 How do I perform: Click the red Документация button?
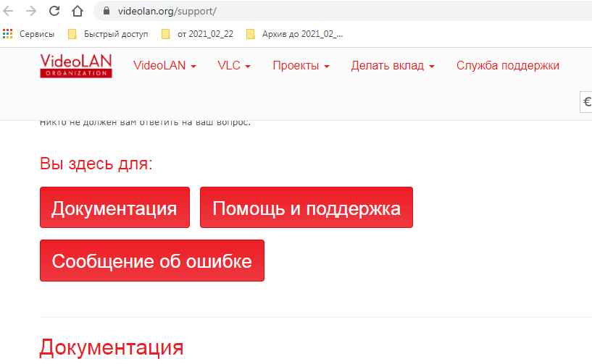coord(114,208)
